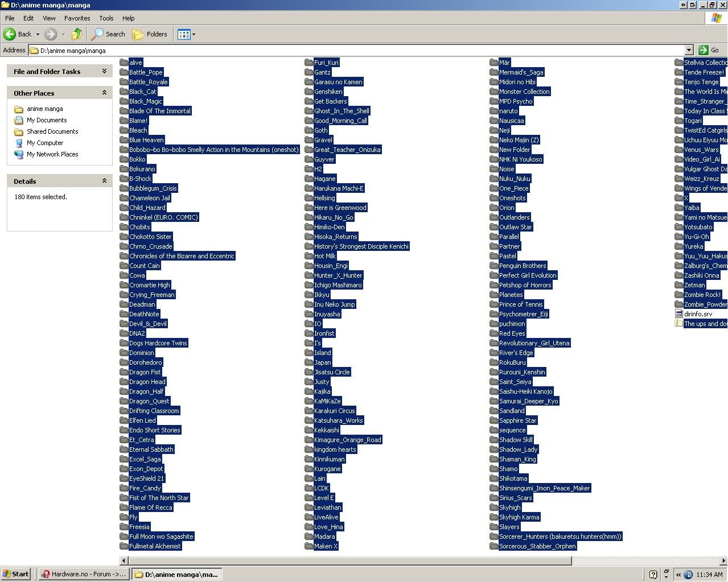This screenshot has height=582, width=728.
Task: Expand hidden system tray icons chevron
Action: pos(678,575)
